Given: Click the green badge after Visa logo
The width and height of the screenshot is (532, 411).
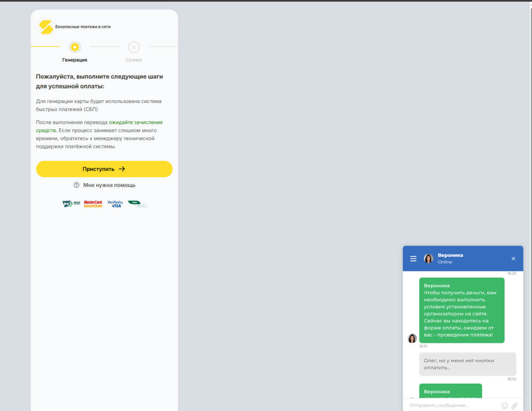Looking at the screenshot, I should click(137, 204).
